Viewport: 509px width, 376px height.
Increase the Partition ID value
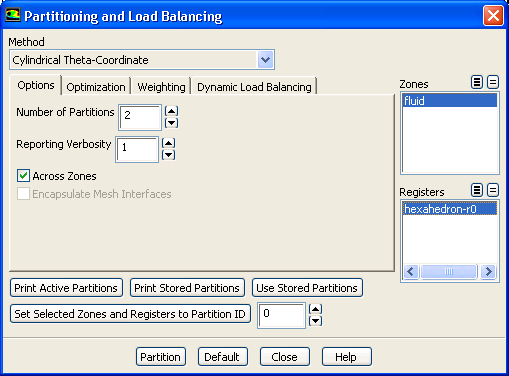(x=315, y=309)
